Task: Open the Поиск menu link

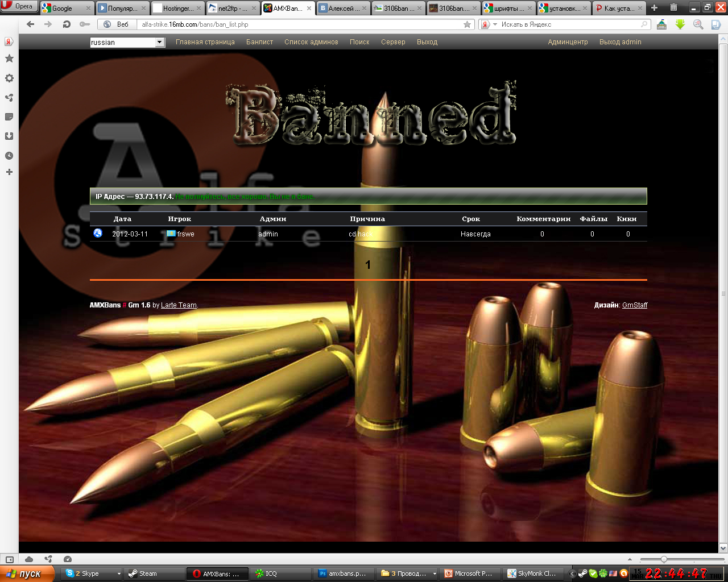Action: (x=359, y=42)
